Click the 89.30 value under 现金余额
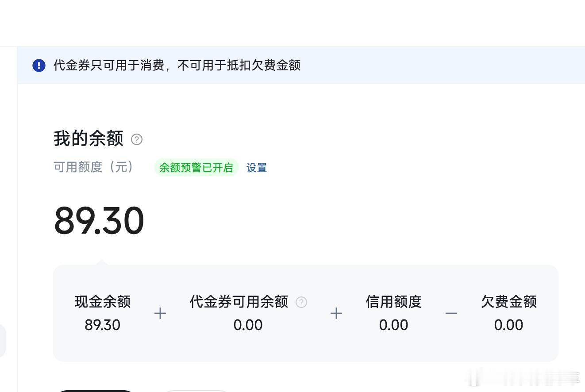The height and width of the screenshot is (392, 585). click(x=103, y=325)
